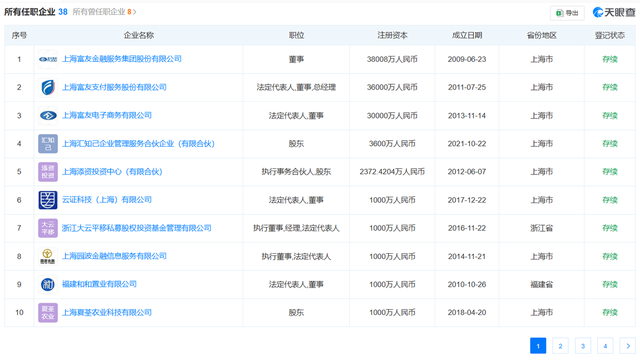This screenshot has width=640, height=363.
Task: Open 上海汇知己企业管理服务合伙企业 link
Action: (x=138, y=143)
